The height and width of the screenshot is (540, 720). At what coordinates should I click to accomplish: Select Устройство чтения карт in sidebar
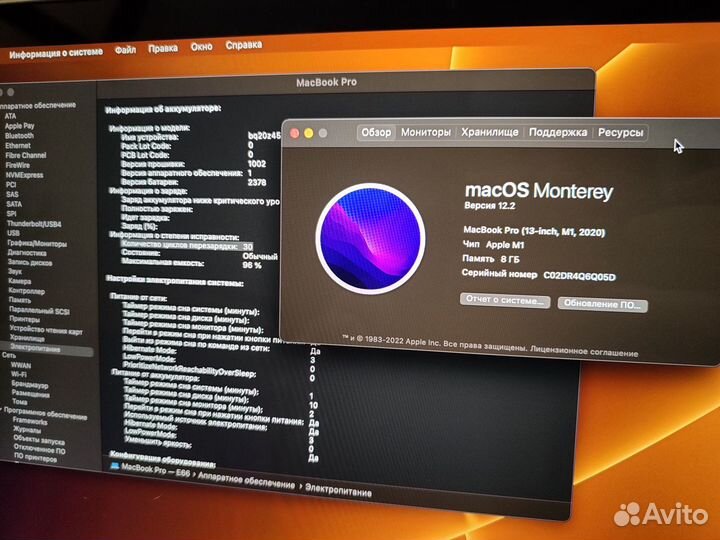pos(46,330)
